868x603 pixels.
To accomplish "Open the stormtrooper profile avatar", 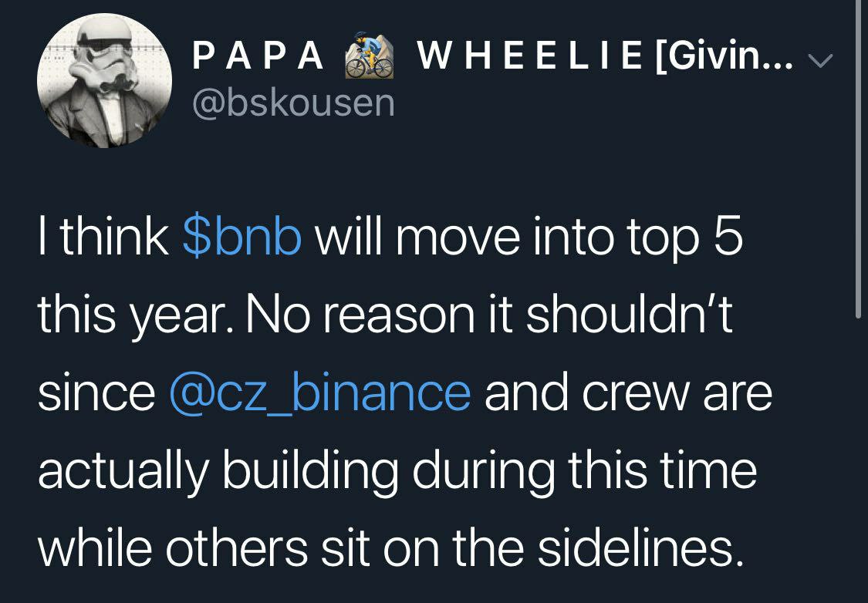I will coord(104,80).
